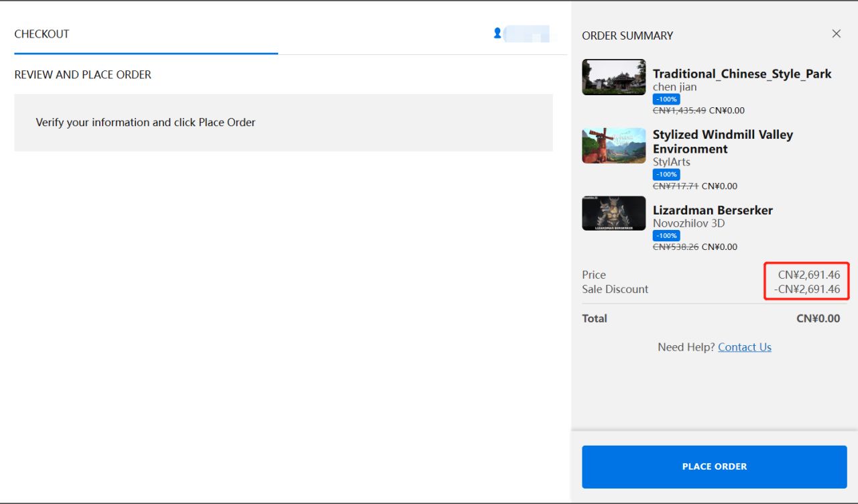Click the struck-through CN¥1,435.49 price
Viewport: 858px width, 504px height.
[680, 111]
